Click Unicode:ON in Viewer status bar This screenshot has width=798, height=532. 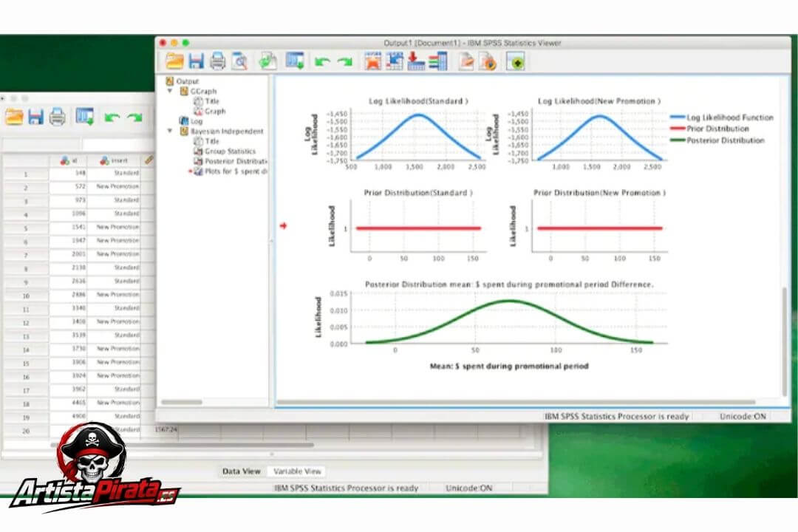743,416
